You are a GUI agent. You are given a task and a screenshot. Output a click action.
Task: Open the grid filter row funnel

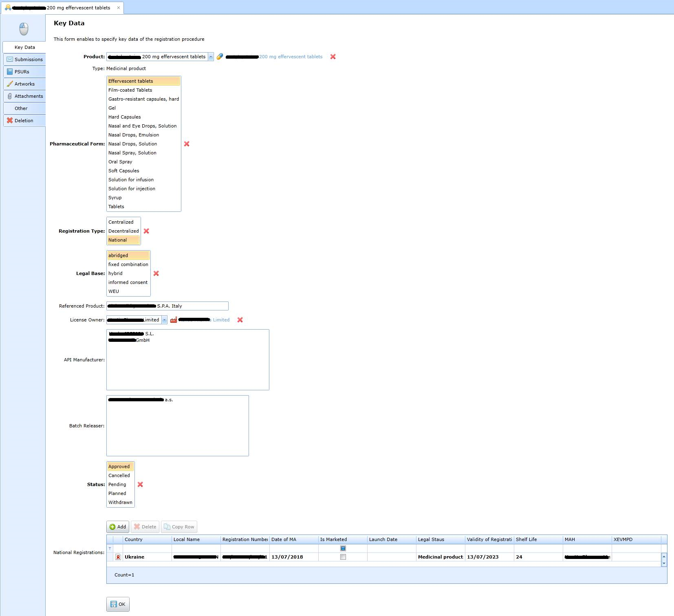click(x=110, y=548)
